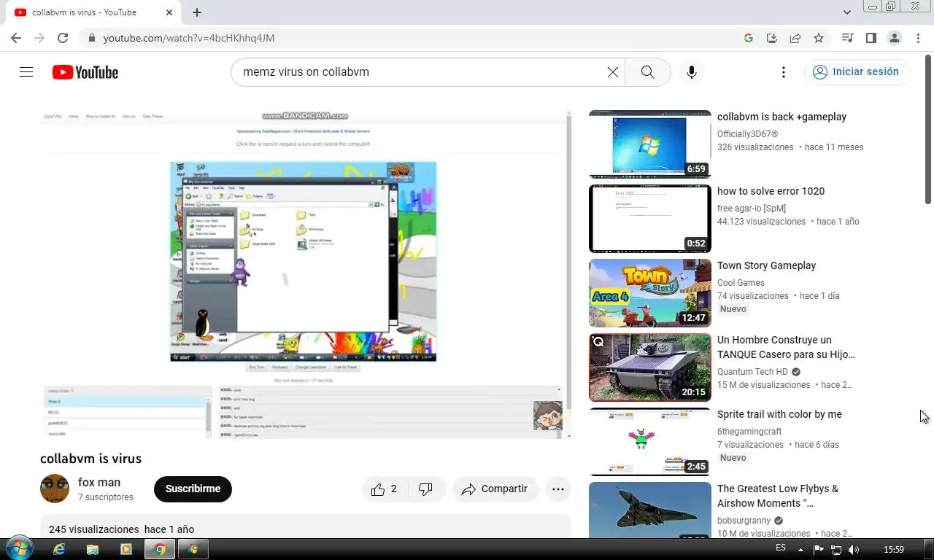Viewport: 934px width, 560px height.
Task: Dislike the video with thumbs down
Action: pos(426,489)
